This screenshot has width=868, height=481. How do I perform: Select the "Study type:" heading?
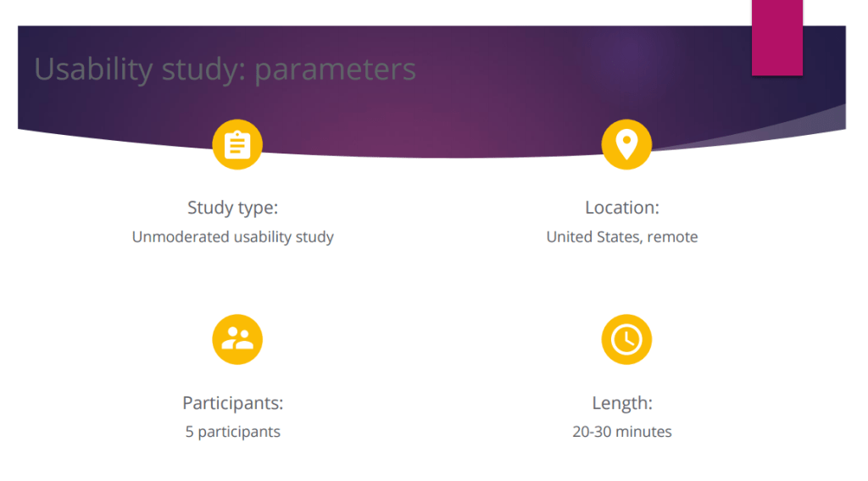tap(232, 208)
